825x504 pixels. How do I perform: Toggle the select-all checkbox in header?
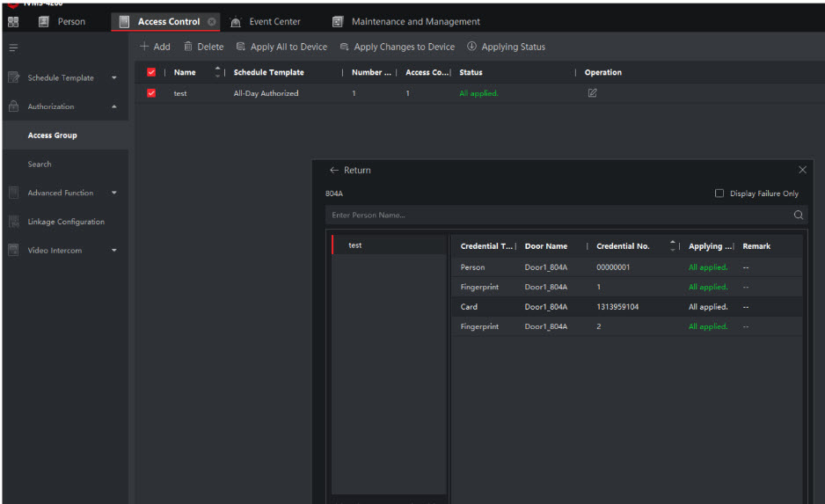(151, 73)
